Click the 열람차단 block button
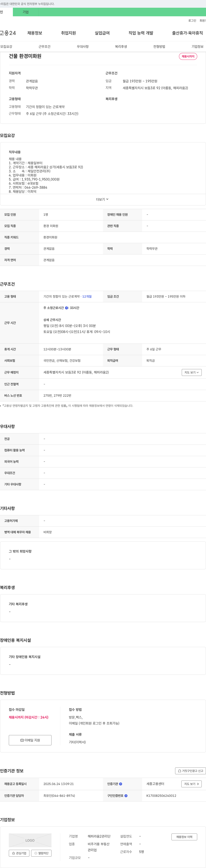Viewport: 206px width, 868px height. [x=41, y=853]
